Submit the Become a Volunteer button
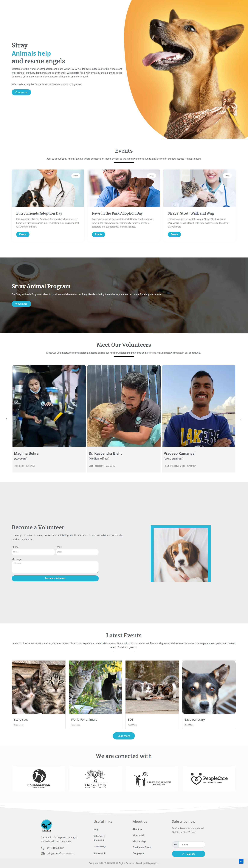 point(55,578)
